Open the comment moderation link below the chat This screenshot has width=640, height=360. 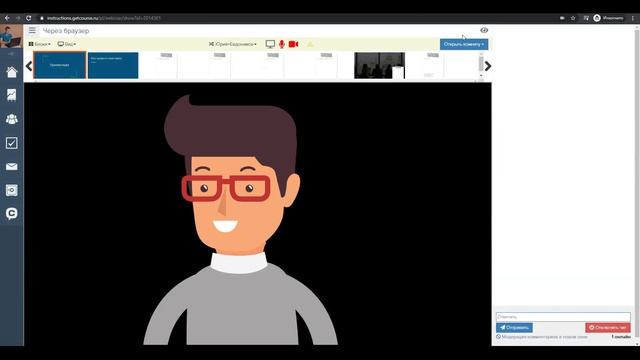pyautogui.click(x=542, y=337)
